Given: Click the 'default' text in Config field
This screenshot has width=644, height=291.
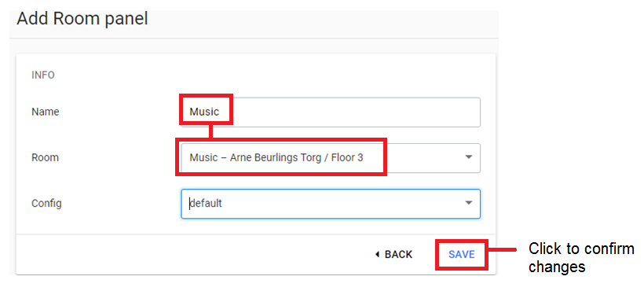Looking at the screenshot, I should click(x=207, y=203).
